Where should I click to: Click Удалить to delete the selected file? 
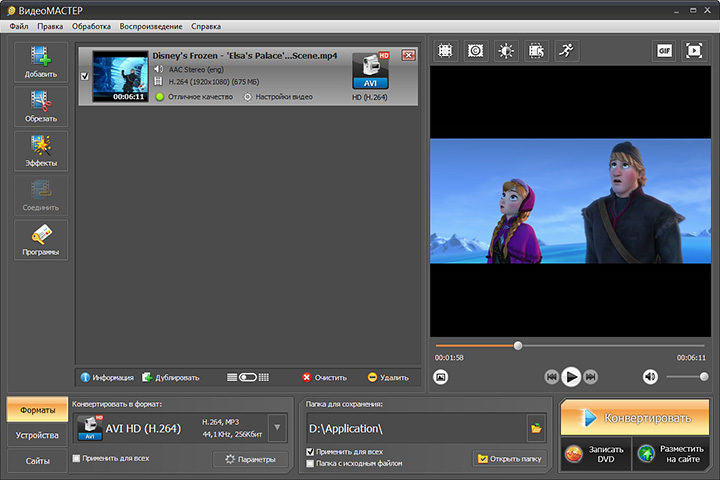click(x=388, y=378)
